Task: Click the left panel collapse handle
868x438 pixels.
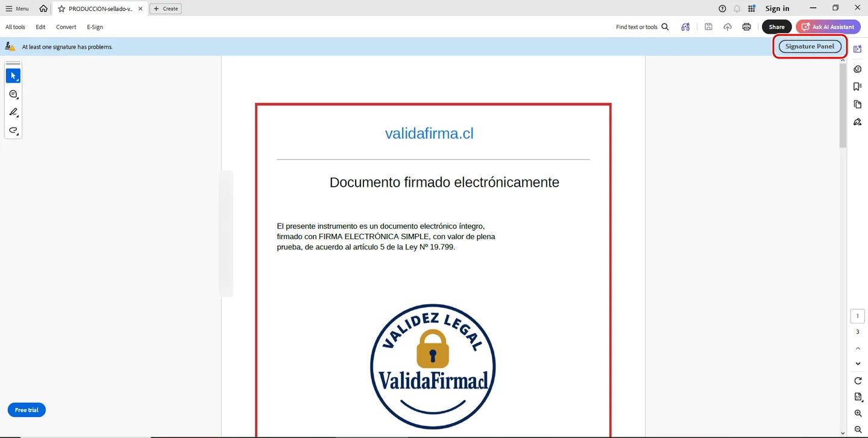Action: 226,234
